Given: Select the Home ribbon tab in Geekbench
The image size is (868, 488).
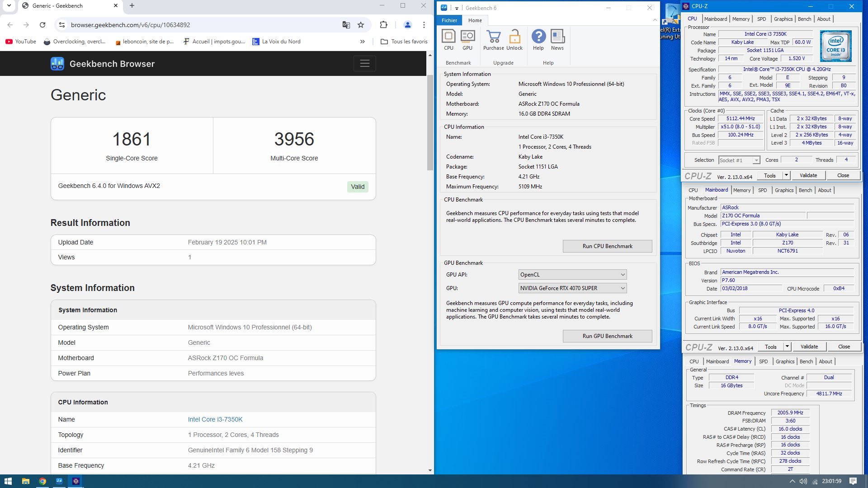Looking at the screenshot, I should pos(475,20).
